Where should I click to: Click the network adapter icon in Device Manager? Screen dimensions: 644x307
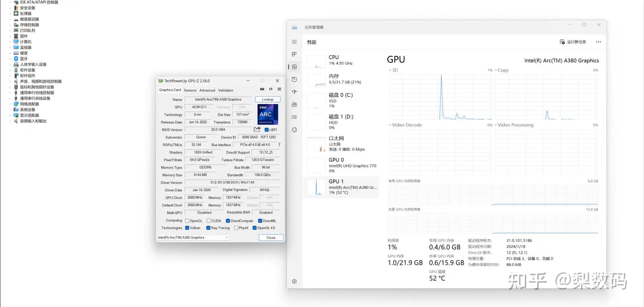point(16,104)
